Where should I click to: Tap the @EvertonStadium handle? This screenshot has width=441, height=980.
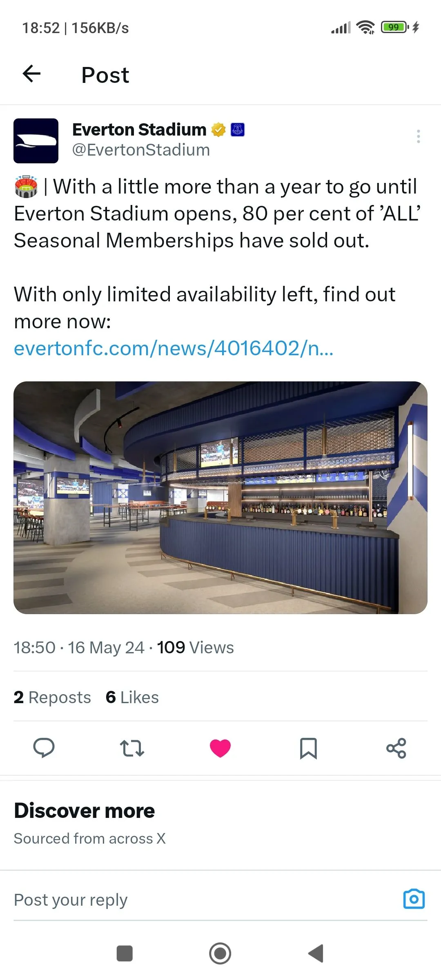pyautogui.click(x=141, y=150)
